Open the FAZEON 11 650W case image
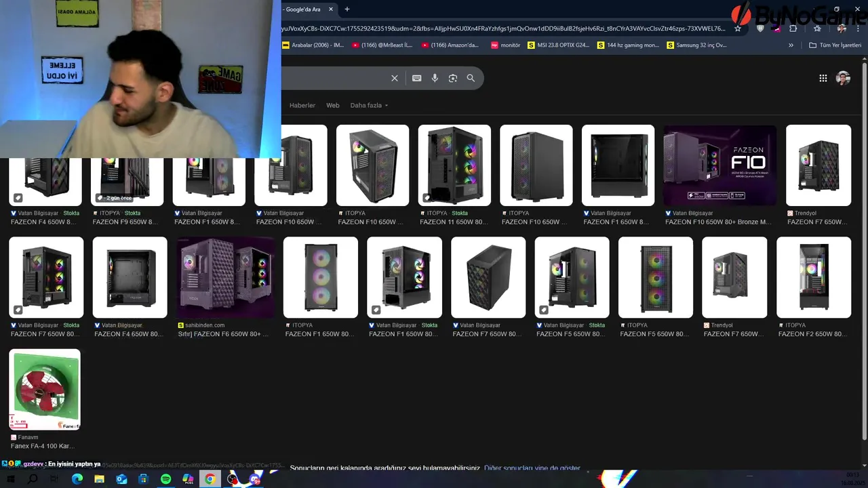This screenshot has width=868, height=488. (454, 165)
